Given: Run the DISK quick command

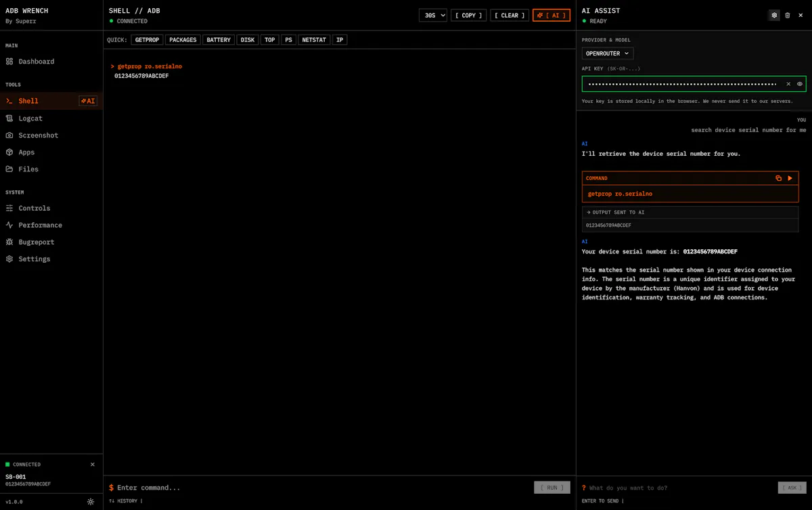Looking at the screenshot, I should click(x=248, y=40).
